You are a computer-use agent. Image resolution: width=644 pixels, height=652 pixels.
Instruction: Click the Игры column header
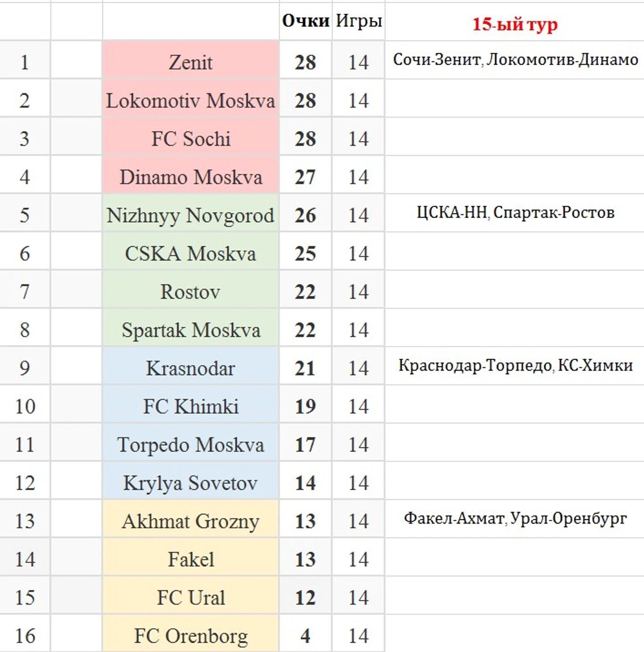359,21
